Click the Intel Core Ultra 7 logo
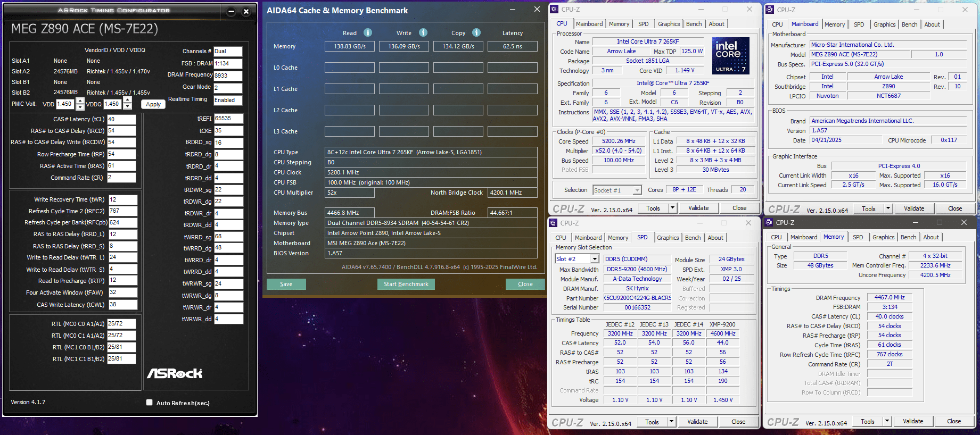The width and height of the screenshot is (980, 435). pos(730,55)
